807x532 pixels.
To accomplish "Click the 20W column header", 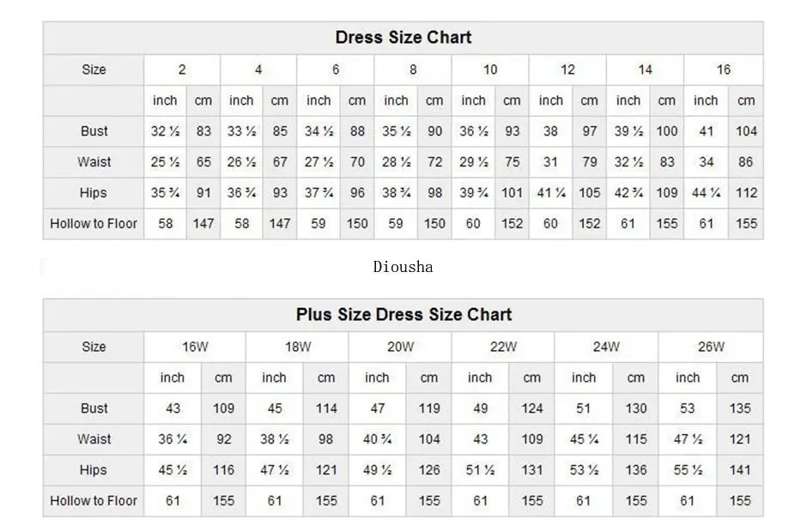I will click(x=400, y=347).
